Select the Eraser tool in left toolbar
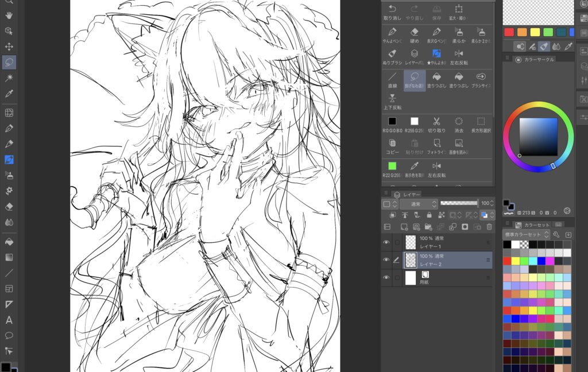Viewport: 588px width, 372px height. pyautogui.click(x=9, y=206)
